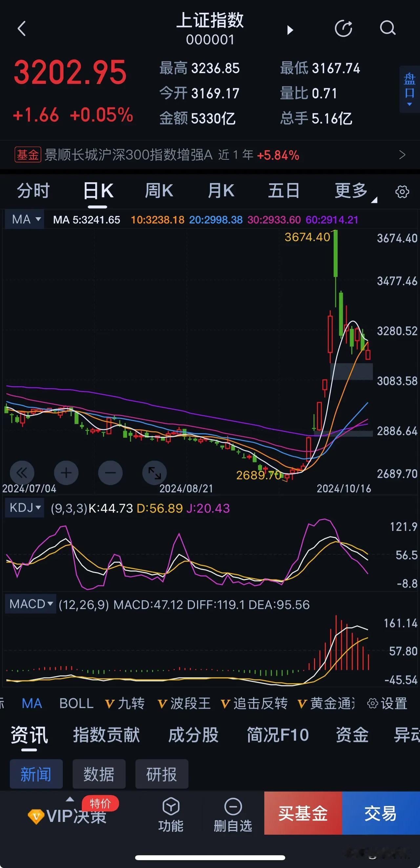Zoom in chart with plus button
The image size is (420, 868).
click(x=66, y=473)
